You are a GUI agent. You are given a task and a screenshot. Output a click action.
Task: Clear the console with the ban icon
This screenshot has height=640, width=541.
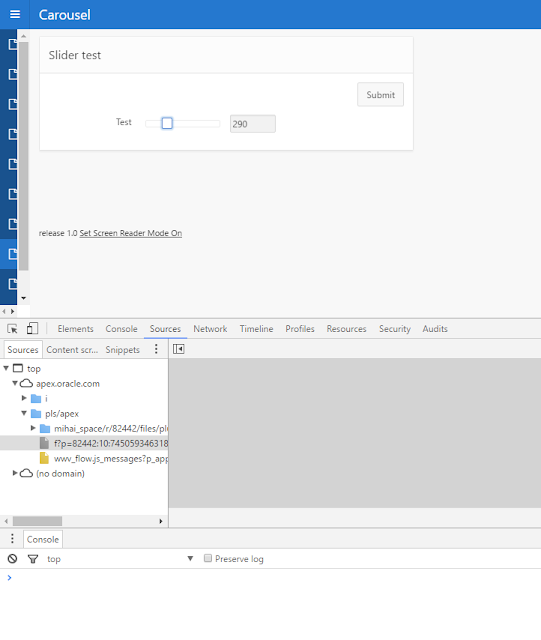(x=12, y=558)
